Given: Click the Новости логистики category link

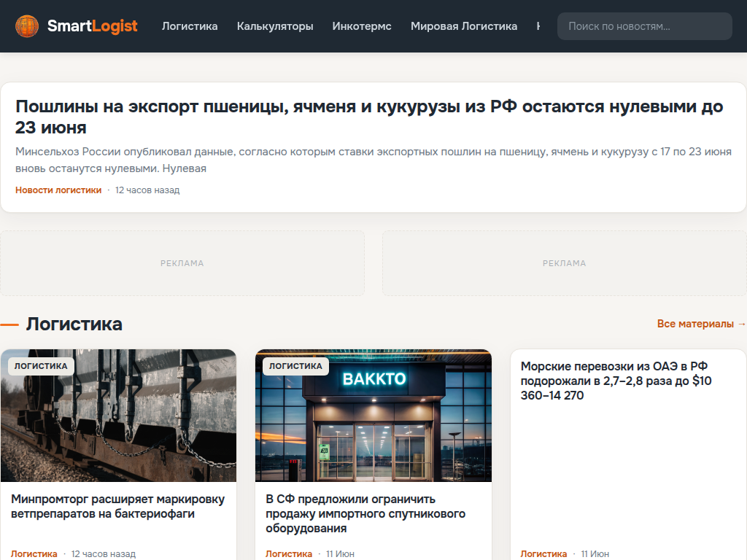Looking at the screenshot, I should click(x=58, y=190).
